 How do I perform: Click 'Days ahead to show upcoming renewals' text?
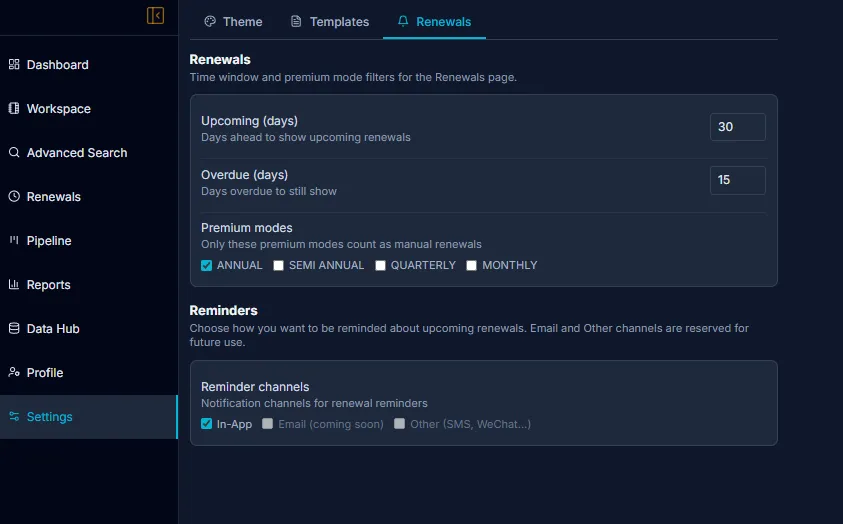click(305, 137)
